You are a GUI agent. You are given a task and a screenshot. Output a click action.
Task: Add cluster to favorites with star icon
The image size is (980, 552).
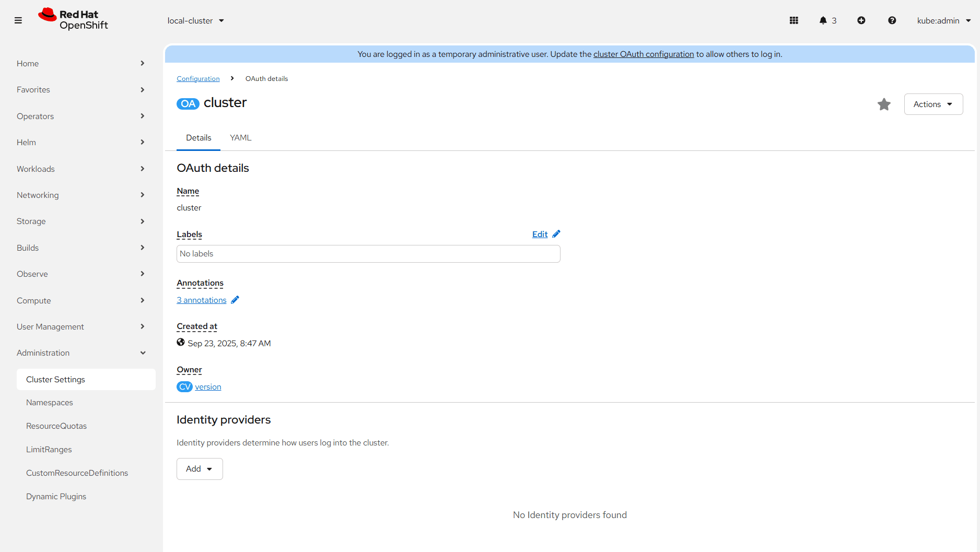coord(884,104)
